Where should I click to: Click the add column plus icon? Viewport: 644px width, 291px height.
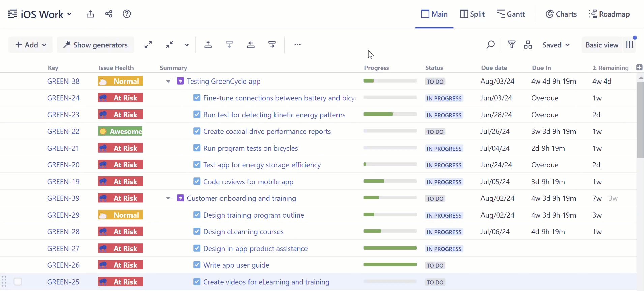pyautogui.click(x=639, y=67)
